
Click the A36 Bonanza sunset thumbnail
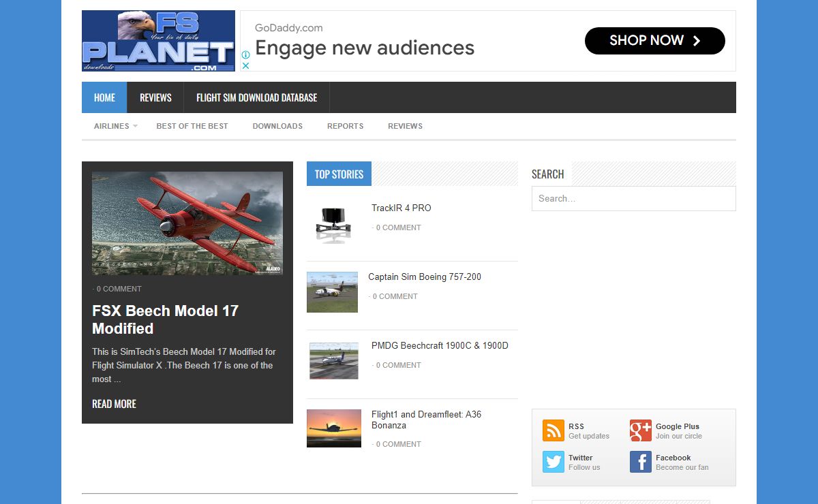(334, 428)
